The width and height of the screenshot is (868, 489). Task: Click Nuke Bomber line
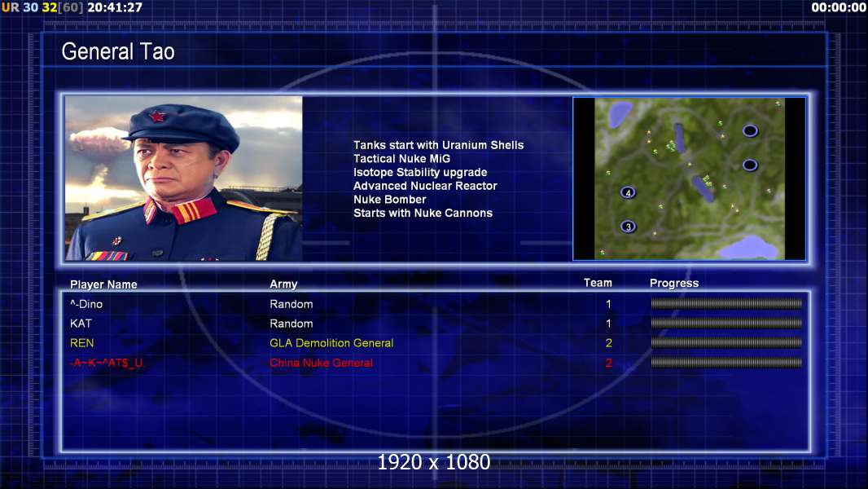pos(390,200)
